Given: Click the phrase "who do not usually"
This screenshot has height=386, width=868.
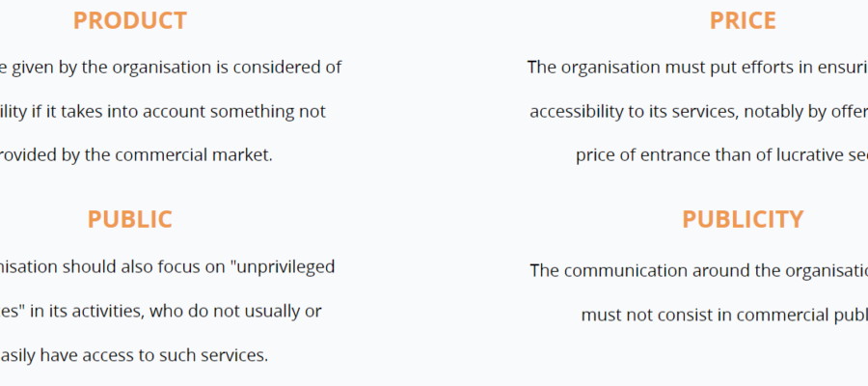Looking at the screenshot, I should pyautogui.click(x=231, y=311).
